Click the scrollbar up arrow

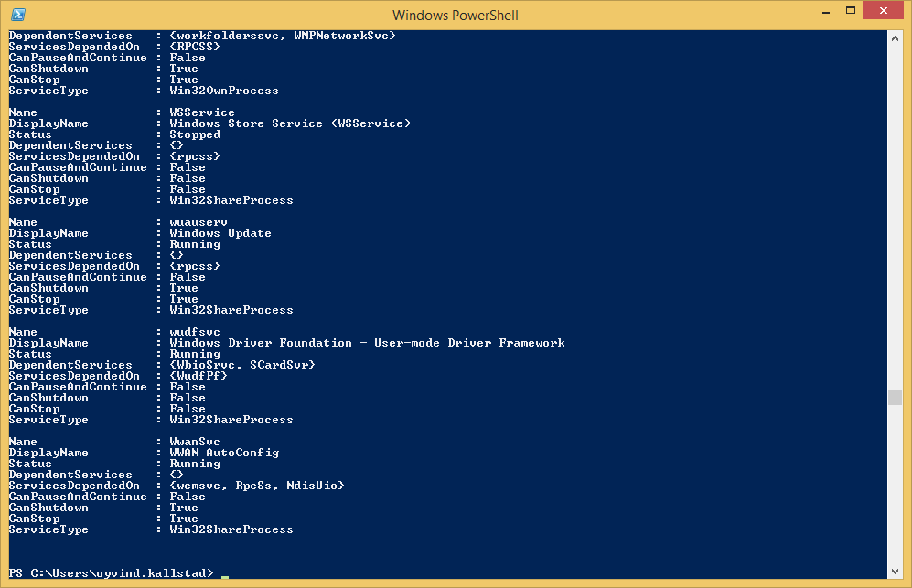tap(895, 37)
